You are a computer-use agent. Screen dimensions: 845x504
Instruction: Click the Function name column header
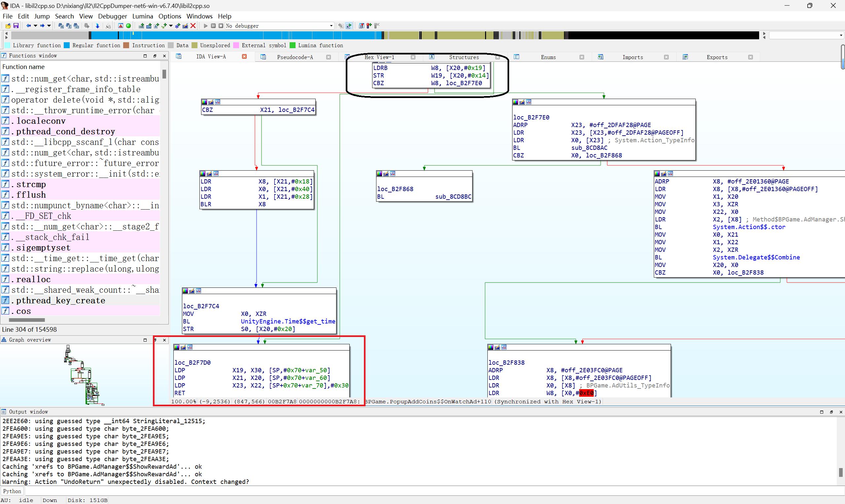coord(81,67)
